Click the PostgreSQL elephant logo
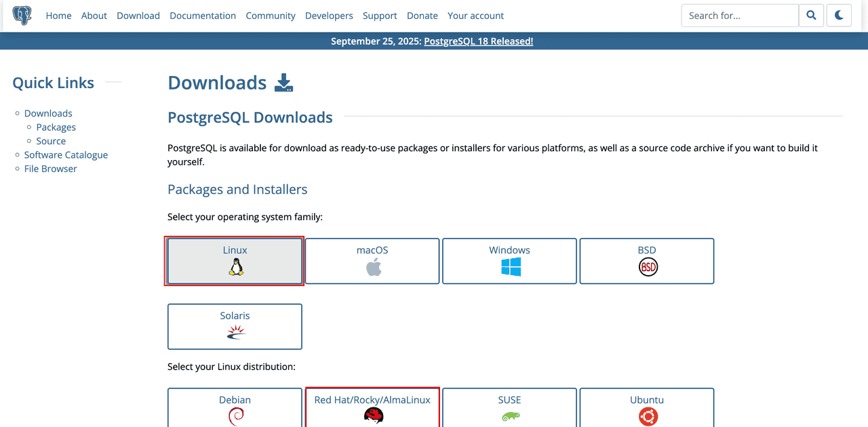The height and width of the screenshot is (427, 868). point(22,15)
